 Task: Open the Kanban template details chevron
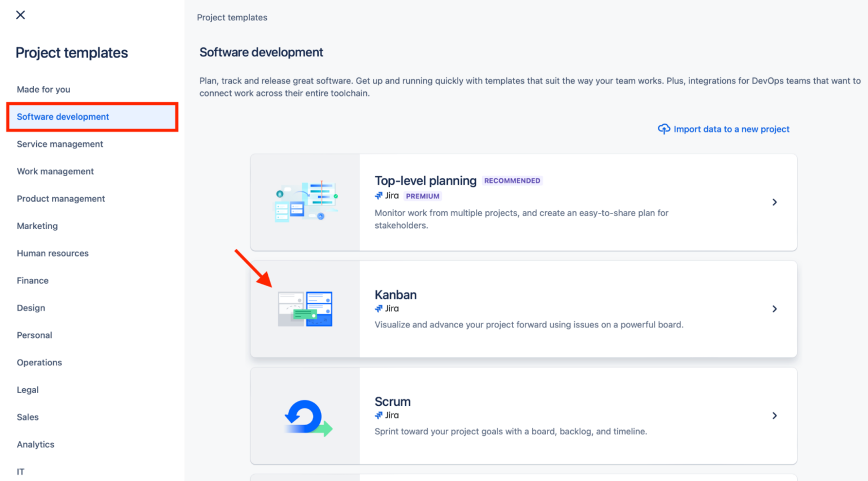pyautogui.click(x=774, y=309)
